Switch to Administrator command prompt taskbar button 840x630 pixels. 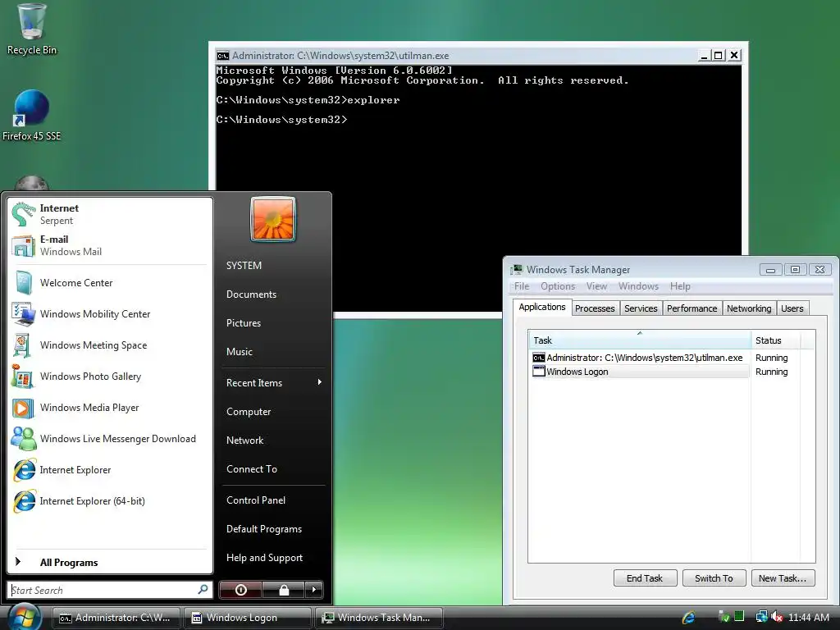click(x=116, y=618)
